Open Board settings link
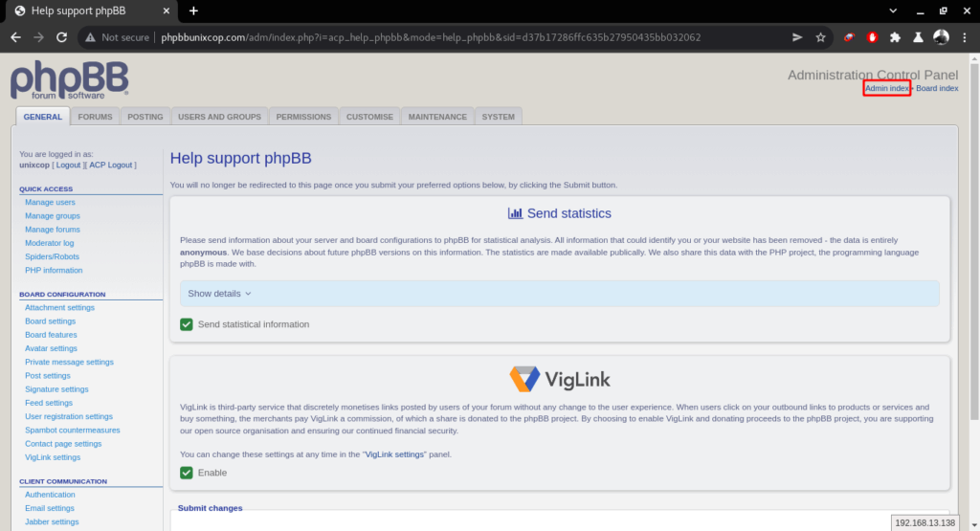Screen dimensions: 980x531 (50, 321)
